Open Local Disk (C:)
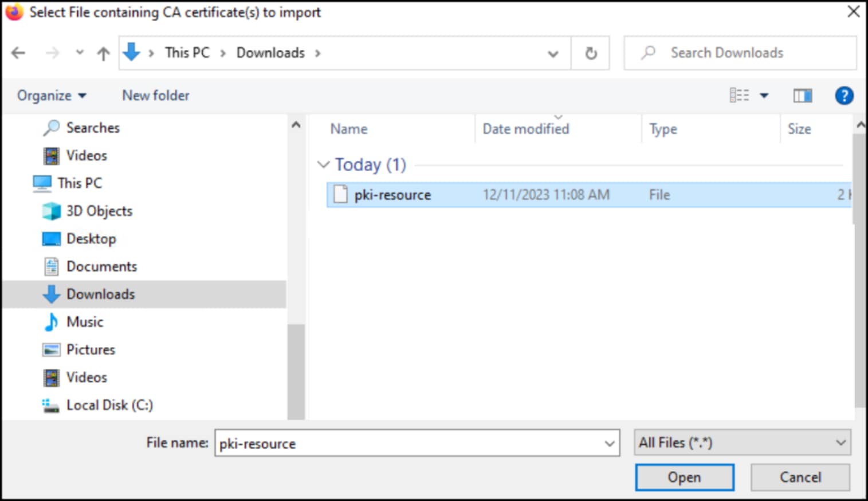Image resolution: width=868 pixels, height=501 pixels. click(x=109, y=405)
